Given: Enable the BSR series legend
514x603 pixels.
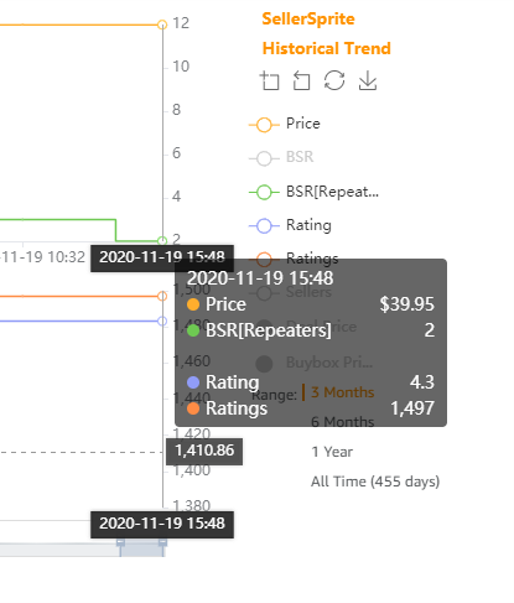Looking at the screenshot, I should point(281,158).
